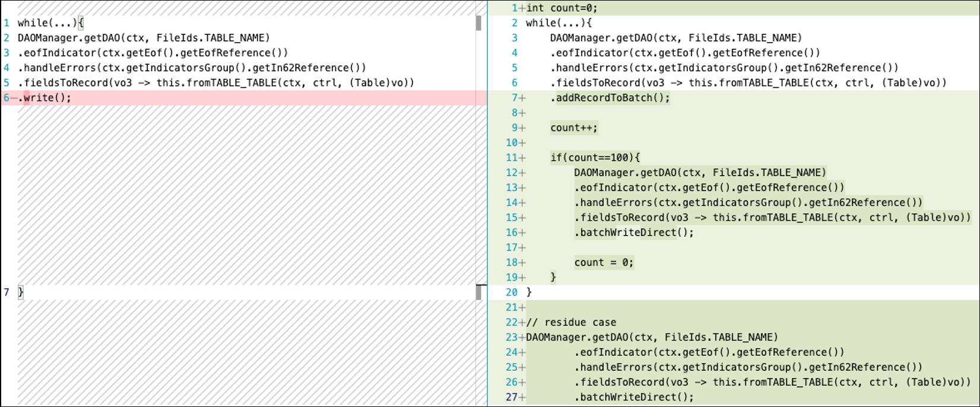This screenshot has height=407, width=980.
Task: Click the top scrollbar marker in left pane
Action: [478, 23]
